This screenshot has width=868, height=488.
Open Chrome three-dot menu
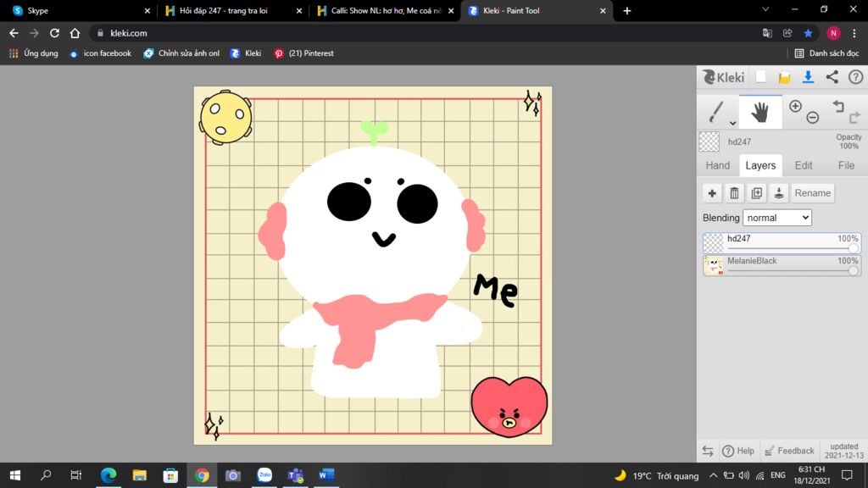pyautogui.click(x=854, y=33)
